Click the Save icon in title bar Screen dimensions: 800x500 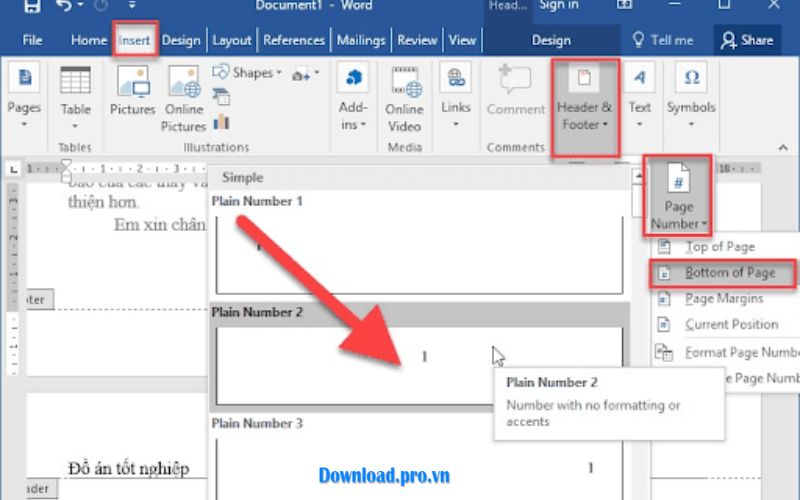pyautogui.click(x=31, y=7)
